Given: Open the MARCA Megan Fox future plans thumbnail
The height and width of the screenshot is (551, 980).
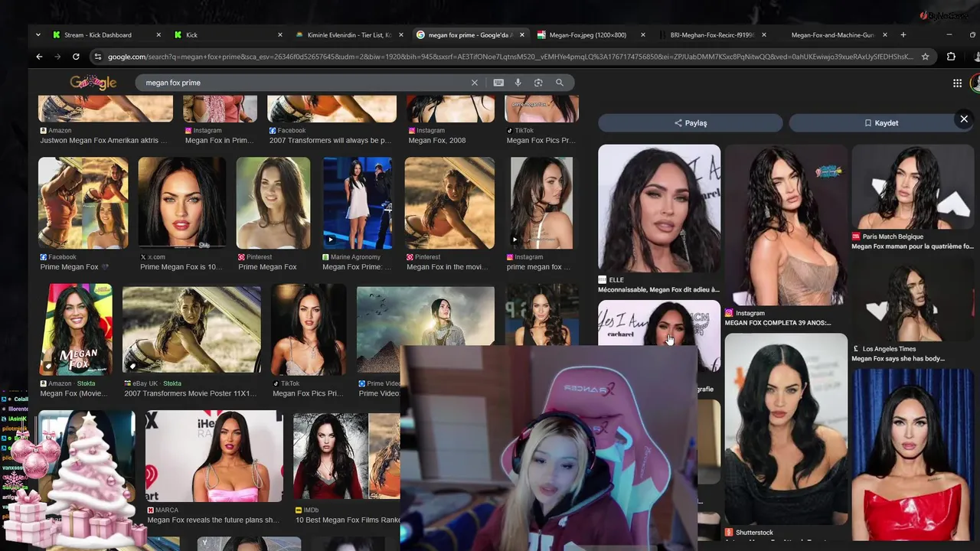Looking at the screenshot, I should coord(214,456).
